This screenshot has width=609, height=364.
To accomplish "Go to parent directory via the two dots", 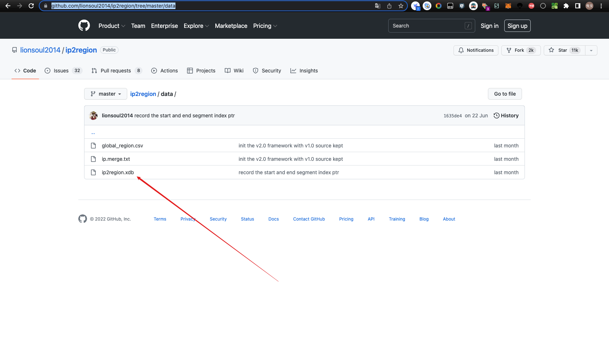I will [93, 133].
